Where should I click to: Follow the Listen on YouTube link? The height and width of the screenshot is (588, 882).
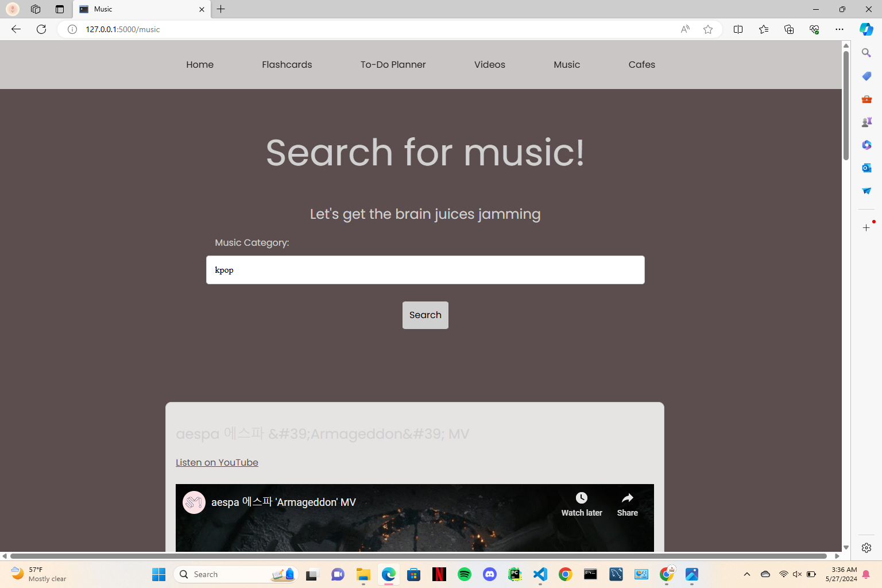point(217,463)
